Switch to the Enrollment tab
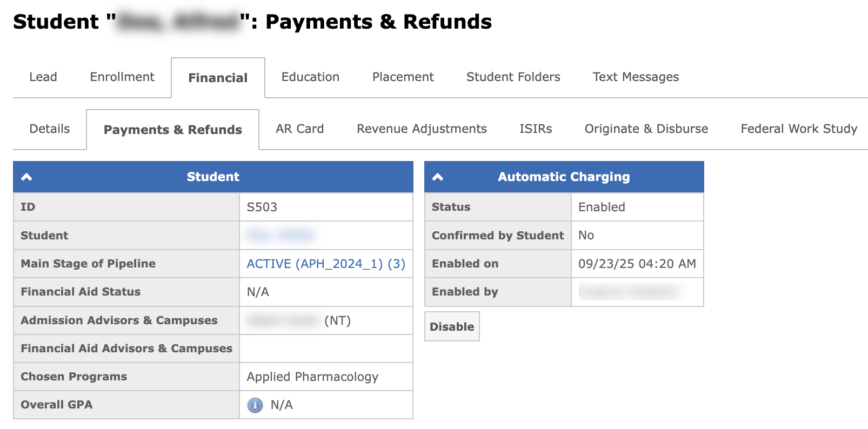868x429 pixels. (x=122, y=77)
